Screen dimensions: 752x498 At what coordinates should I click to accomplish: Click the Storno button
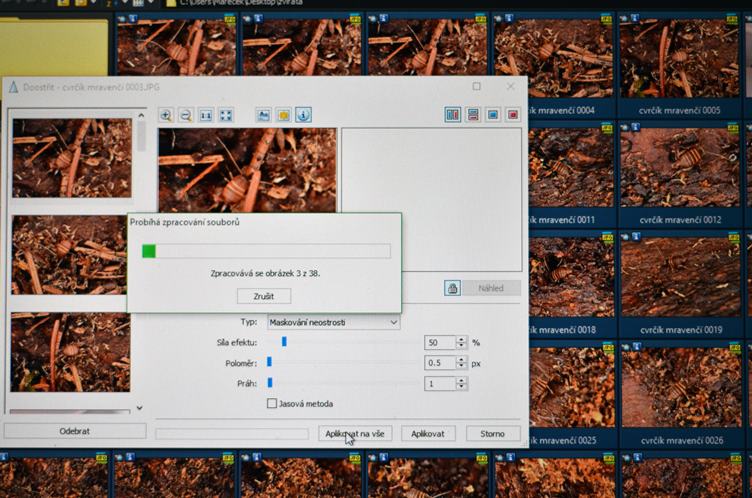pyautogui.click(x=493, y=434)
